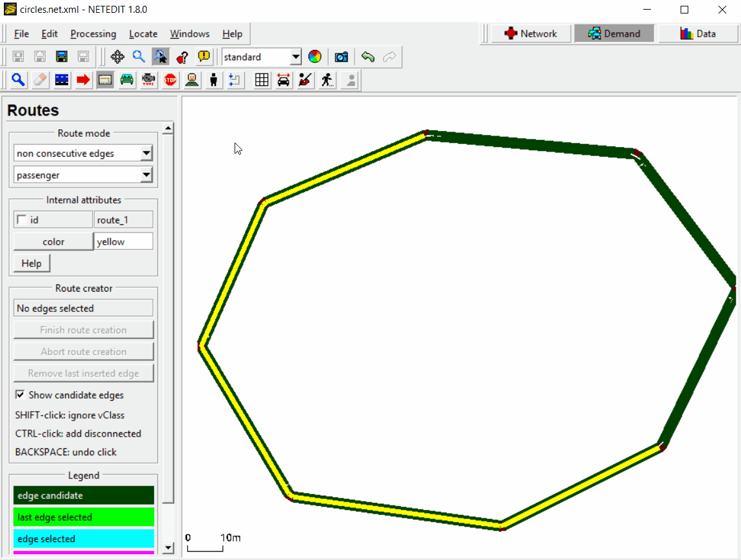Open the passenger vClass dropdown
The height and width of the screenshot is (560, 741).
146,175
